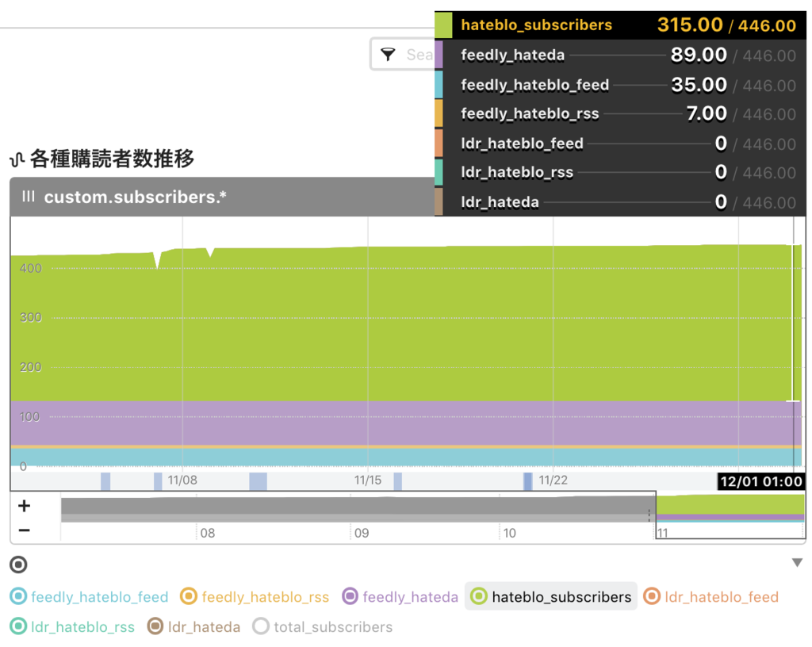Viewport: 812px width, 647px height.
Task: Click the event marker left of 11/08
Action: [158, 481]
